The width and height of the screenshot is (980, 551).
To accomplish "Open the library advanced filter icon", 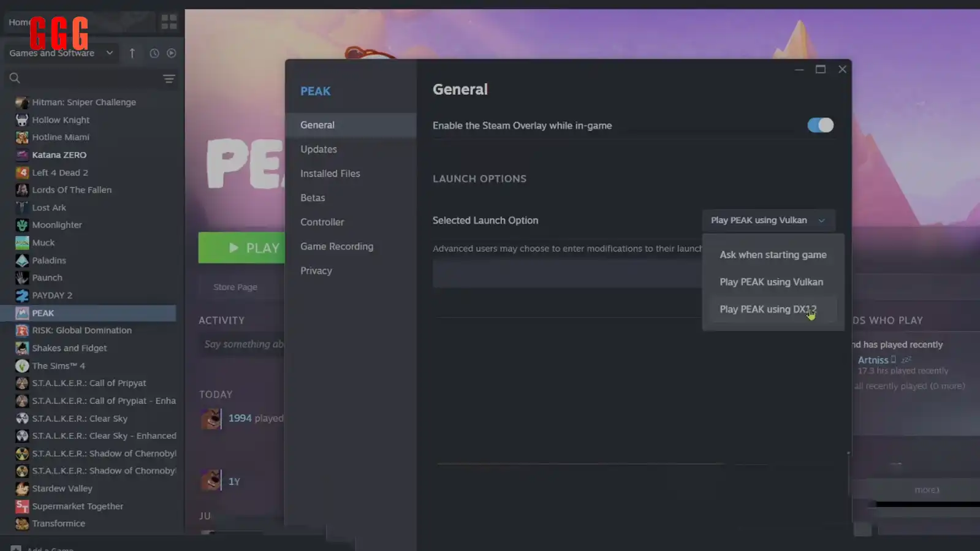I will (169, 78).
